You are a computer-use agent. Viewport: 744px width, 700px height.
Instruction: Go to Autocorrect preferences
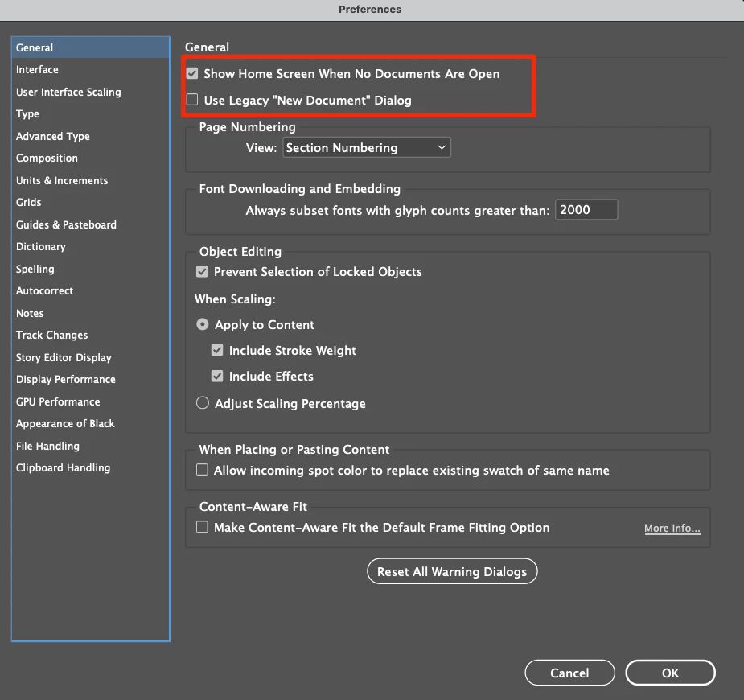click(91, 291)
